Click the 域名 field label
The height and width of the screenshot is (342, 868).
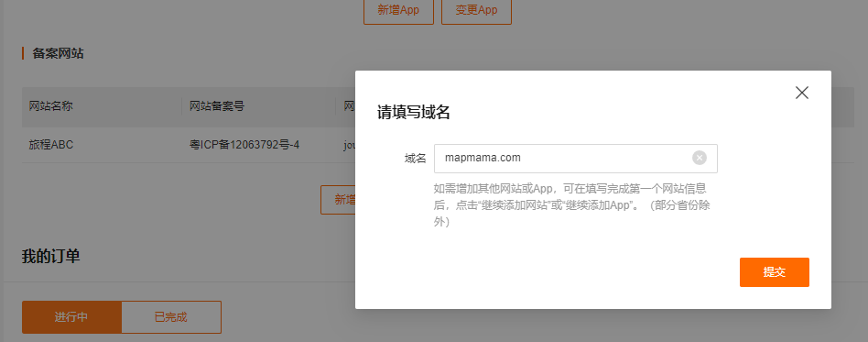pos(415,159)
